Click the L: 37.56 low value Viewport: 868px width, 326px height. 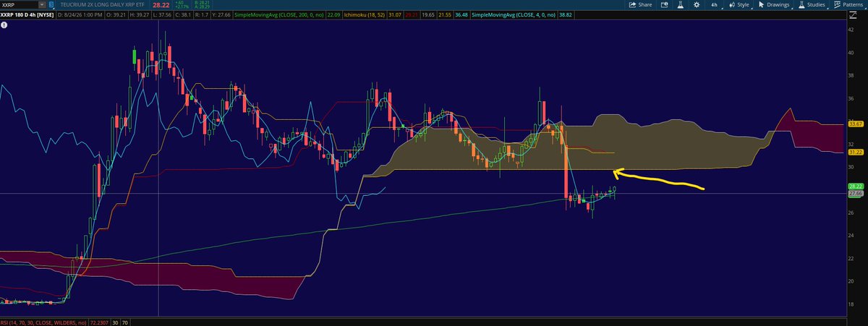[x=163, y=14]
